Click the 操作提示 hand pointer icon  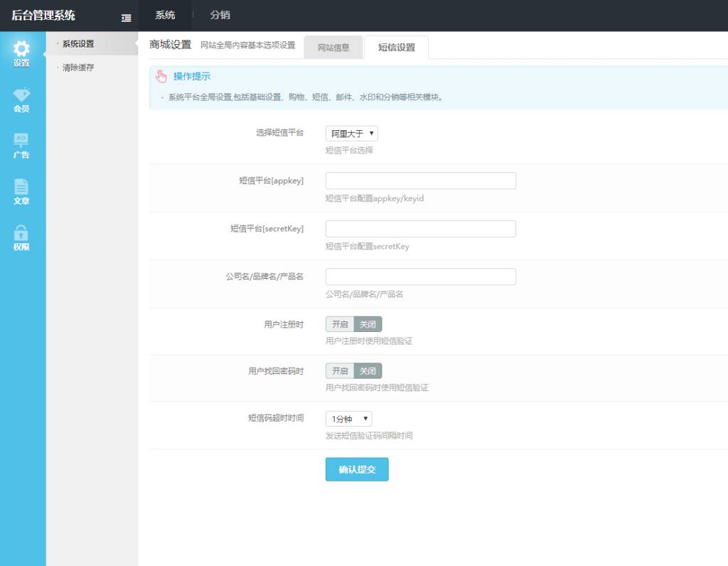[x=161, y=76]
